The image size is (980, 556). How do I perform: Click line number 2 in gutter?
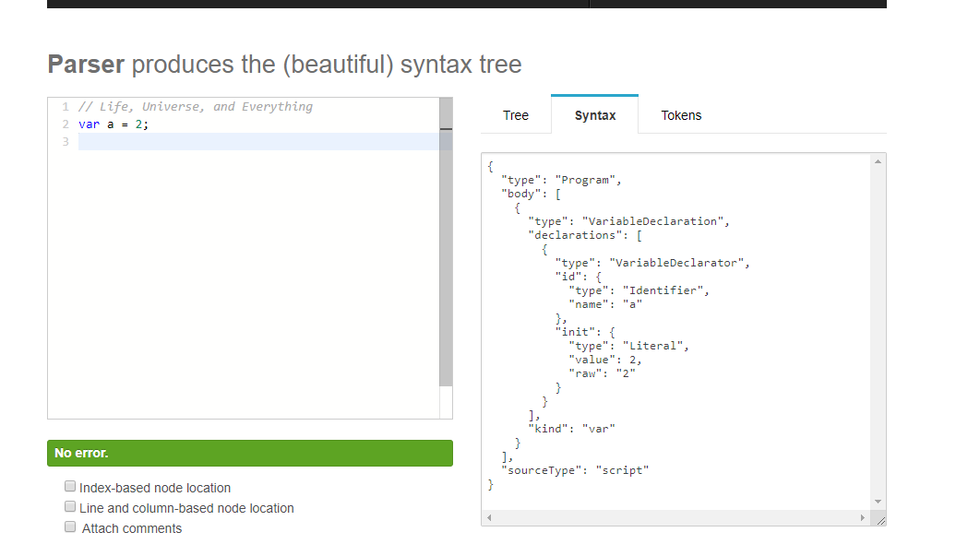(x=66, y=124)
